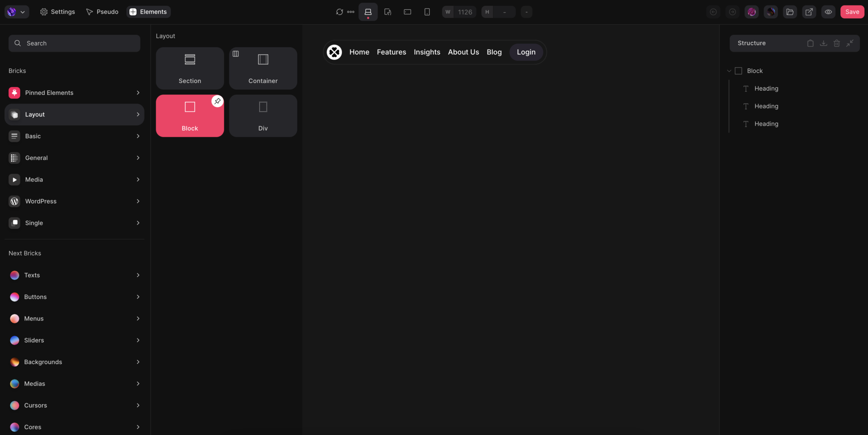Expand the Texts Next Bricks category
The height and width of the screenshot is (435, 868).
click(74, 275)
